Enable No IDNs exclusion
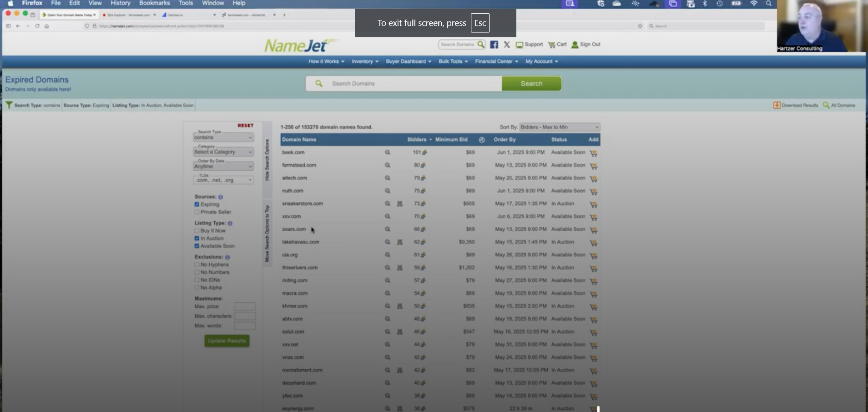 coord(197,280)
